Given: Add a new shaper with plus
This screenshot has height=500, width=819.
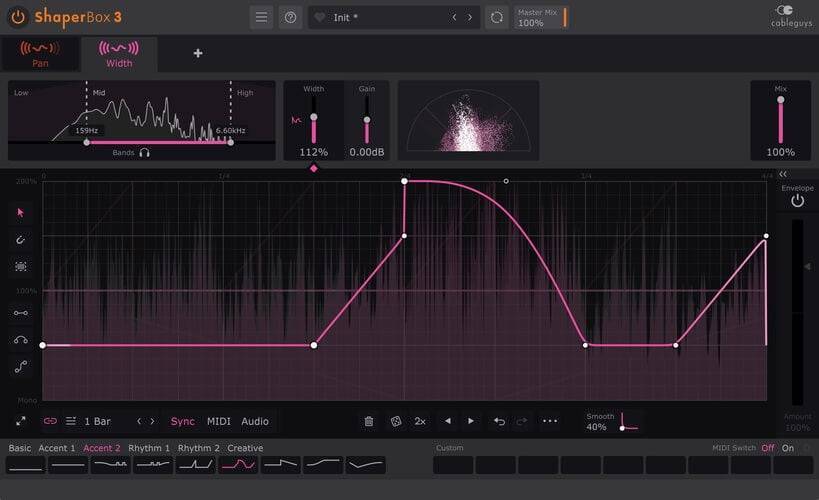Looking at the screenshot, I should (x=198, y=53).
